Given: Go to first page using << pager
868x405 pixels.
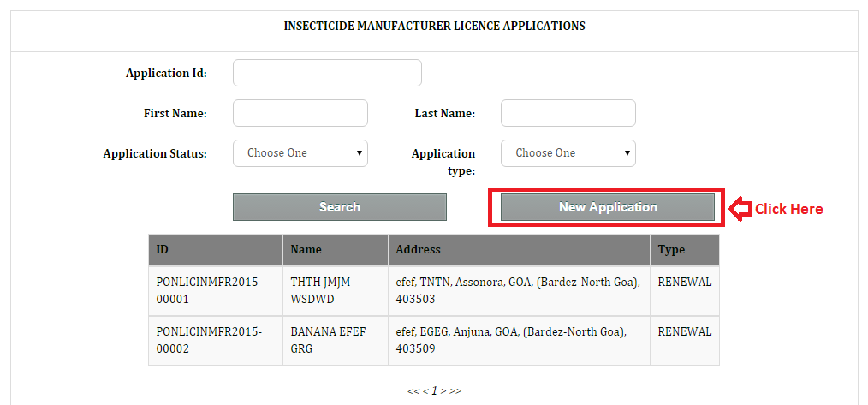Looking at the screenshot, I should tap(413, 391).
